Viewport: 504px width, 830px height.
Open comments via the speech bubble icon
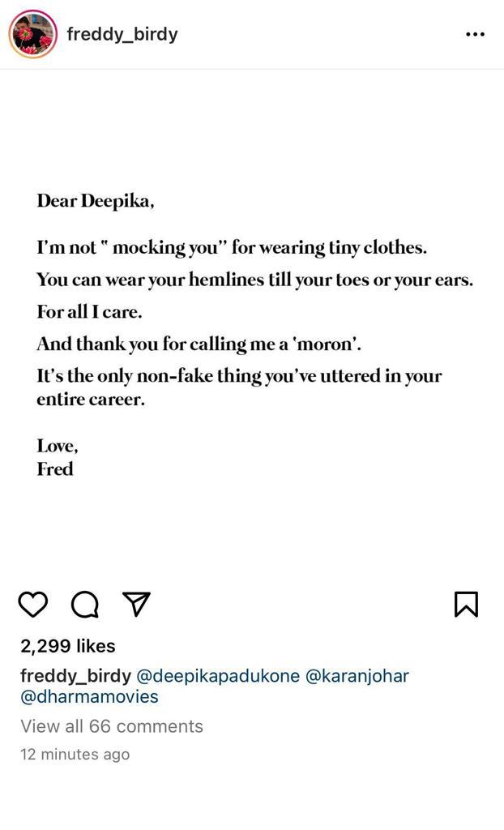pyautogui.click(x=85, y=605)
